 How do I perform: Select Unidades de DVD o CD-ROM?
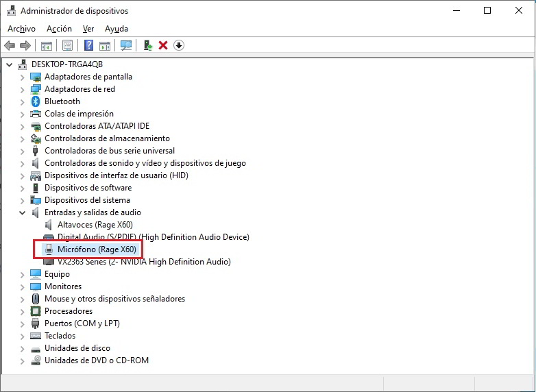point(96,360)
